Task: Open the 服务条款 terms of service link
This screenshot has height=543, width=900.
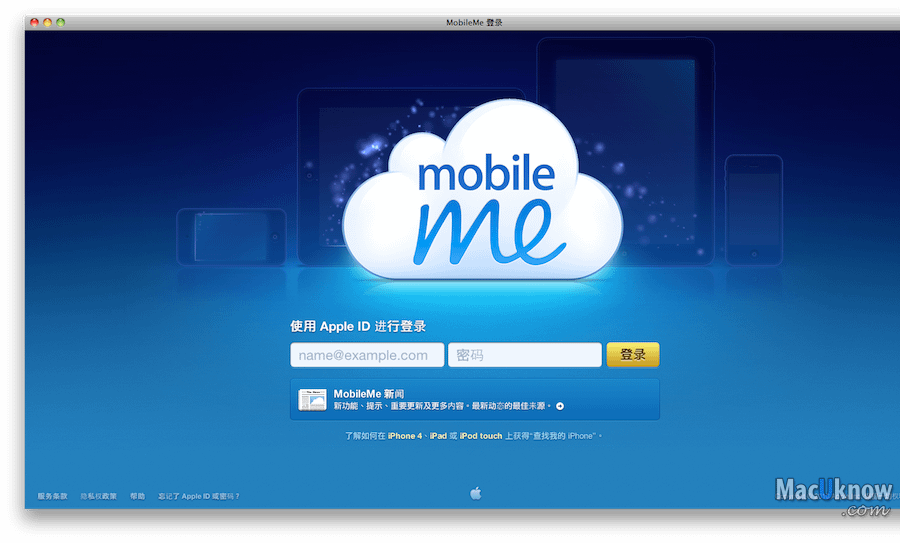Action: [x=53, y=496]
